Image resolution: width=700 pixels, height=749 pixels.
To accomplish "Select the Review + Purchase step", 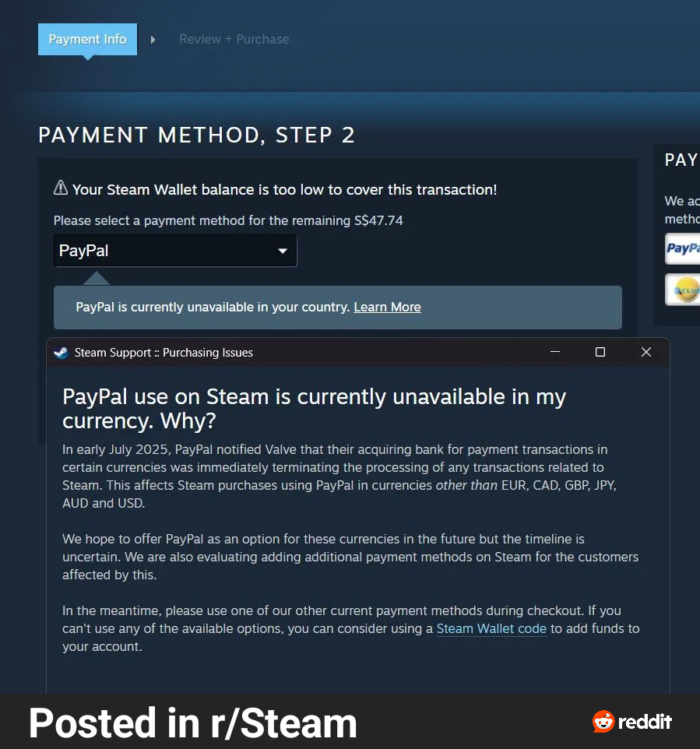I will pyautogui.click(x=234, y=39).
